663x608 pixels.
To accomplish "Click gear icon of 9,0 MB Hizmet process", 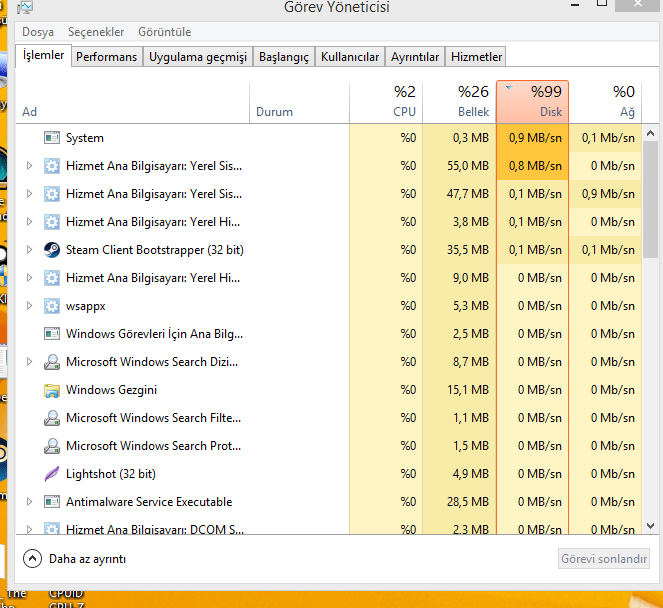I will [x=52, y=278].
